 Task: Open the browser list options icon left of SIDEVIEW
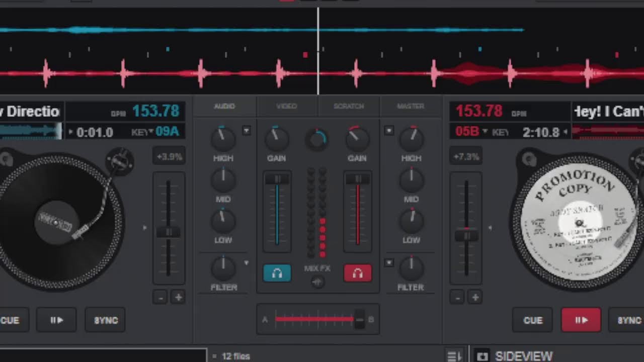[453, 356]
